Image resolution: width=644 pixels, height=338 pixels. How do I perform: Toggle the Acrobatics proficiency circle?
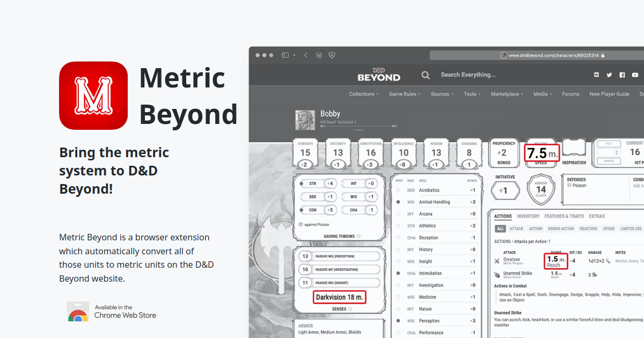click(398, 190)
